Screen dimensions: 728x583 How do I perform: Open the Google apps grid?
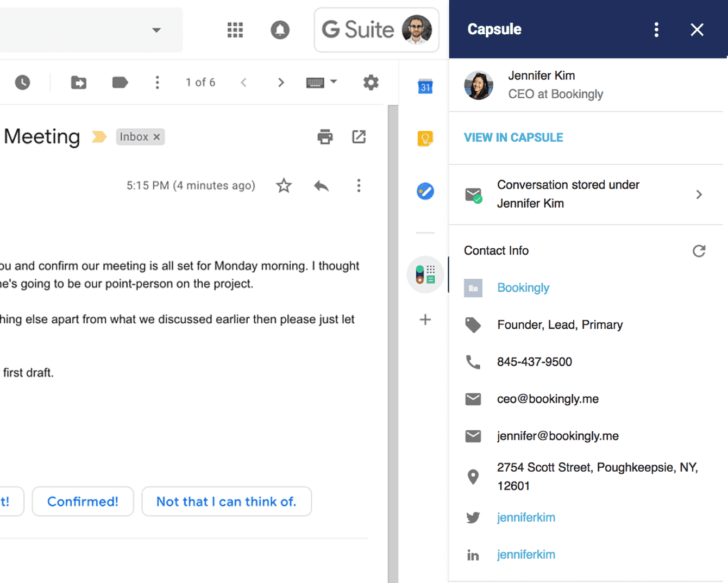click(235, 30)
